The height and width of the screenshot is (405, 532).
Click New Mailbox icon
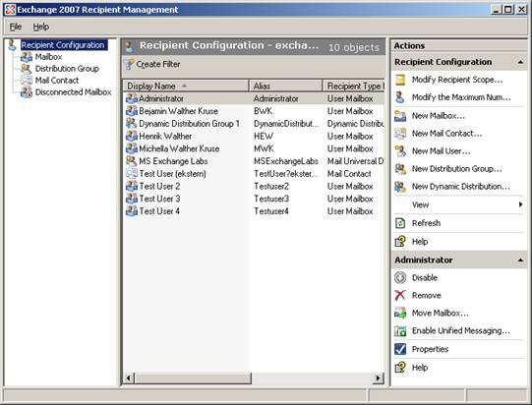tap(400, 116)
